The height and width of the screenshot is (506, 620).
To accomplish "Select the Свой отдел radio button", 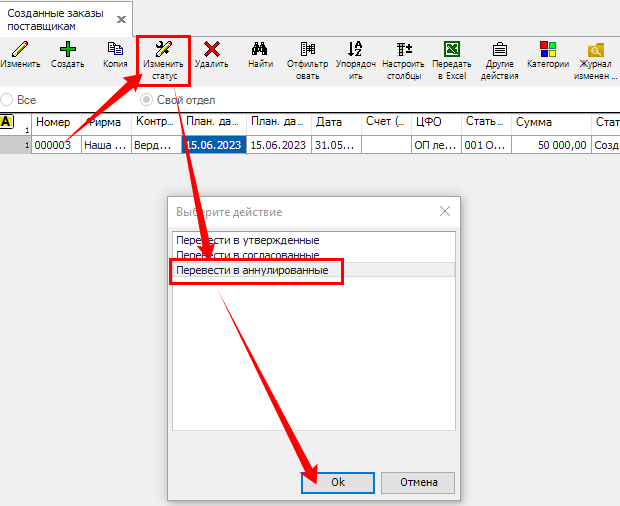I will (147, 100).
